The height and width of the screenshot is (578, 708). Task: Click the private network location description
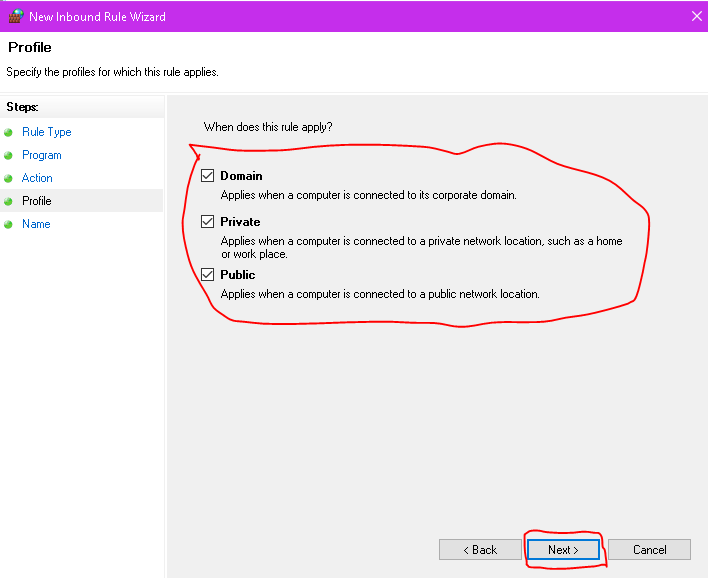pos(421,247)
